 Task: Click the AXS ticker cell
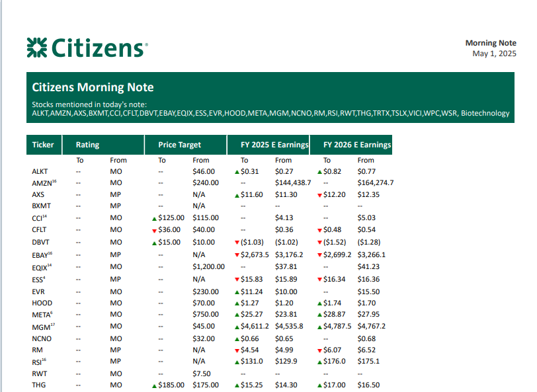[x=38, y=194]
